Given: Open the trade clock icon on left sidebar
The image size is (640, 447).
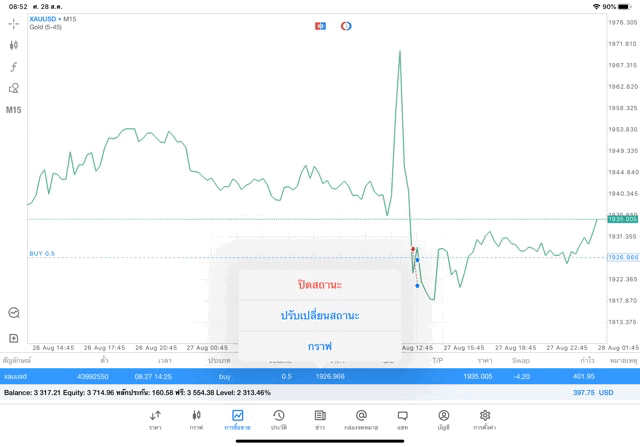Looking at the screenshot, I should click(x=14, y=313).
